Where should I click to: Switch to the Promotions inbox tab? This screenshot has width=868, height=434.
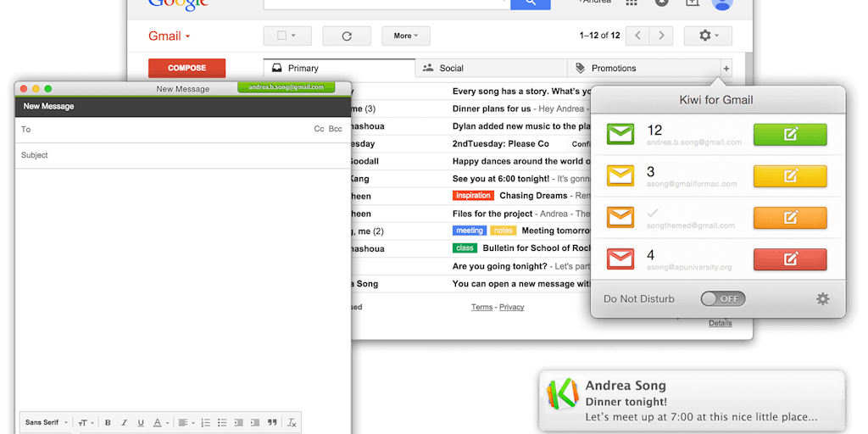tap(644, 69)
